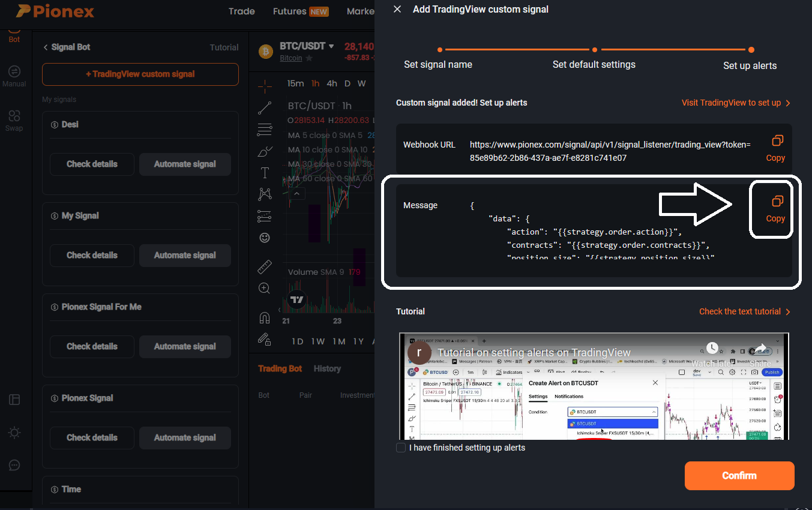Open the emoji annotation tool
The height and width of the screenshot is (510, 812).
pos(264,238)
